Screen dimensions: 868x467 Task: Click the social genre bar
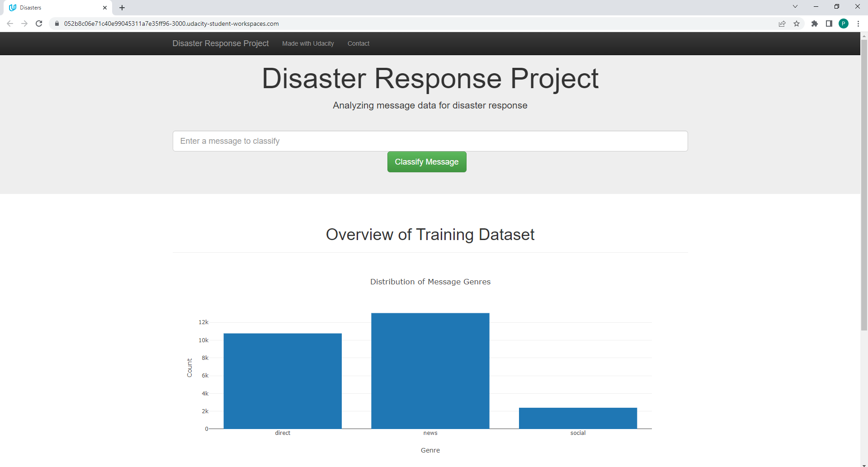(x=578, y=418)
